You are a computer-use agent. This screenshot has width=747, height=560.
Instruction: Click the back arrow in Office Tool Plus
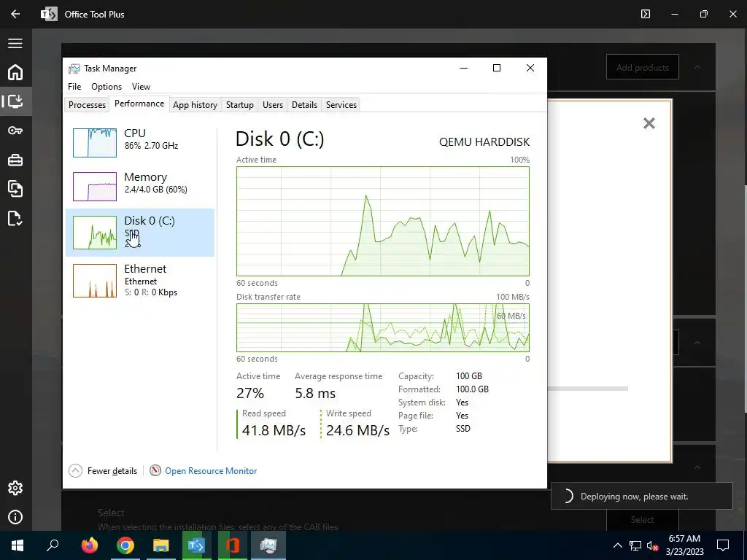[15, 15]
